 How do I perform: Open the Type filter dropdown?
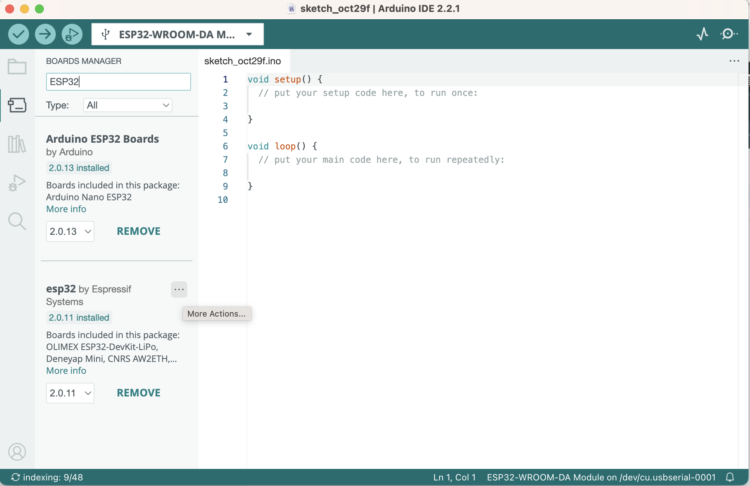[127, 105]
